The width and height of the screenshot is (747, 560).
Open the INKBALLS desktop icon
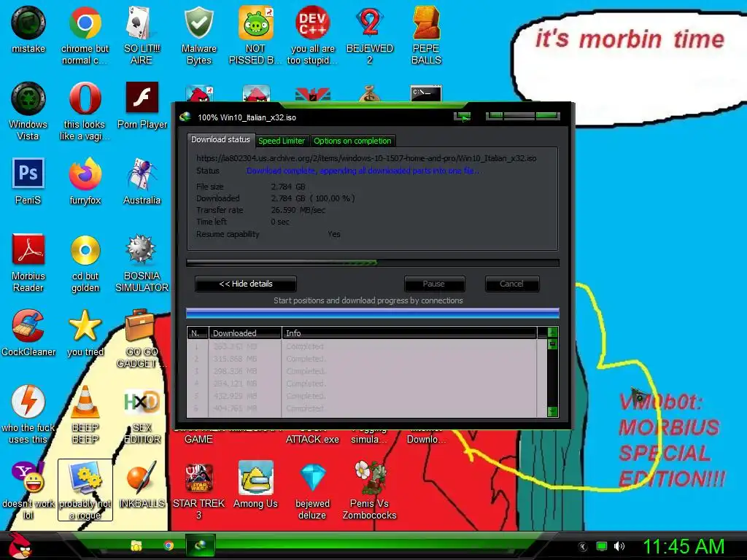point(142,485)
